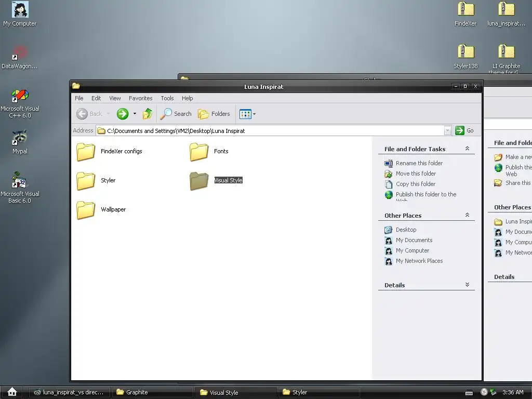Switch to Visual Style taskbar window
532x399 pixels.
pos(236,392)
